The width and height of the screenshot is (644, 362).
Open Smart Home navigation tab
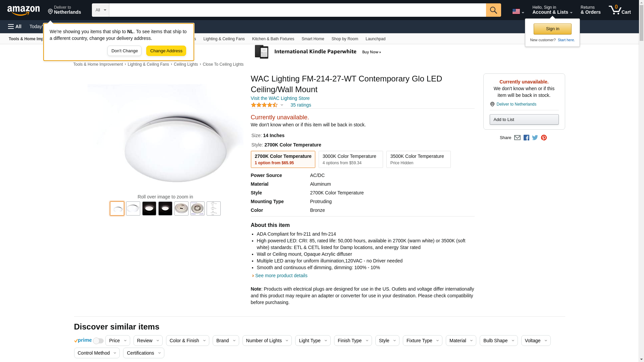313,39
